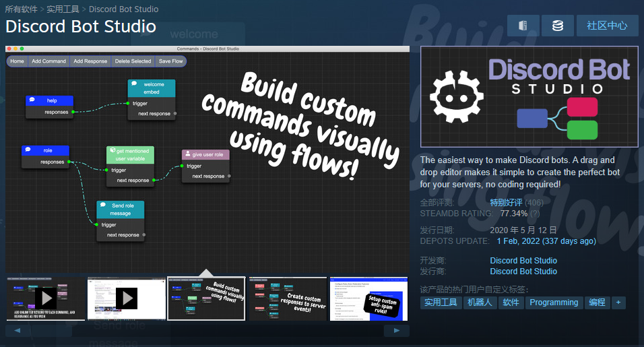Go to 实用工具 breadcrumb
This screenshot has height=347, width=644.
coord(63,9)
